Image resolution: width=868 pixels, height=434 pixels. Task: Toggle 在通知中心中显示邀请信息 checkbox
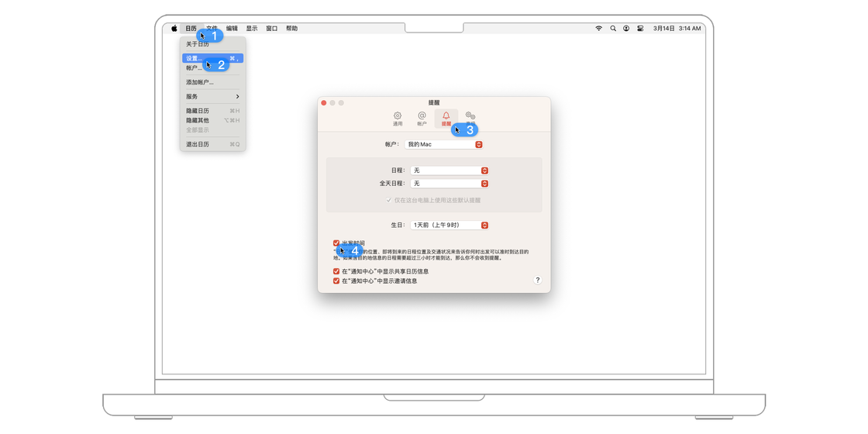click(x=336, y=281)
